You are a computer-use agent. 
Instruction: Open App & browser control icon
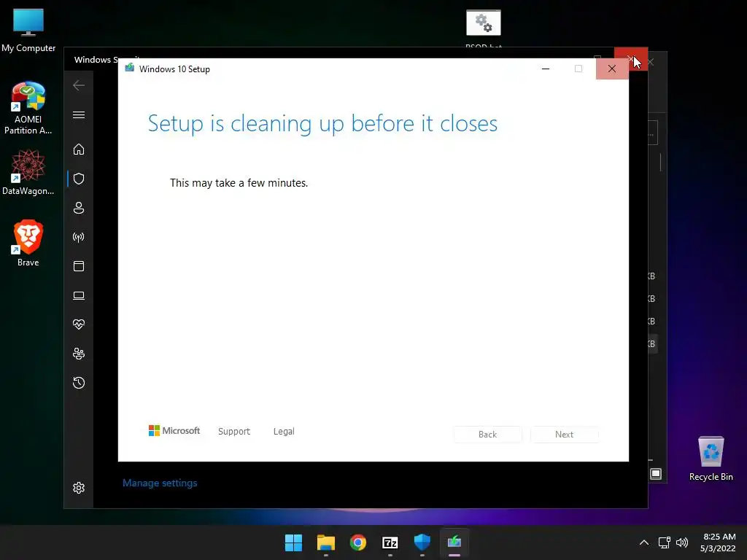[x=79, y=266]
